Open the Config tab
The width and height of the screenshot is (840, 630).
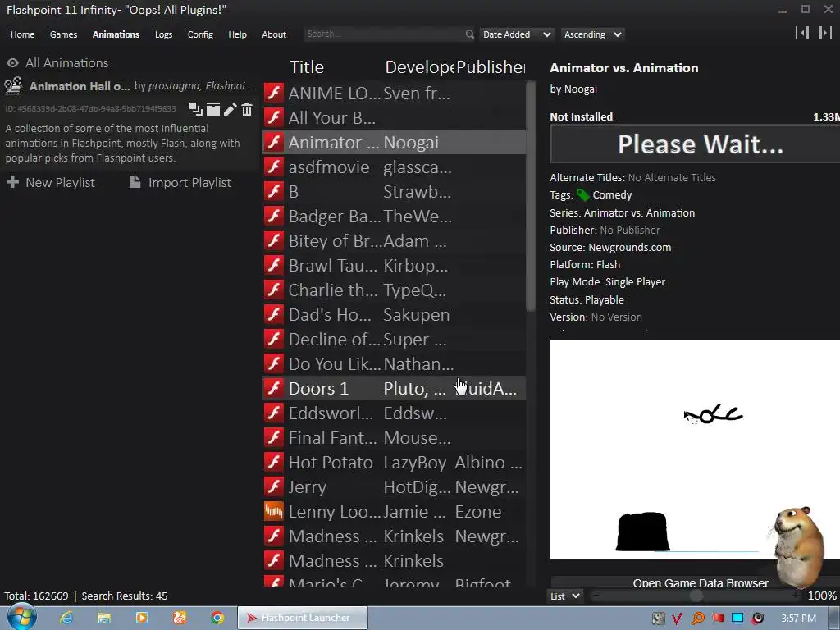click(200, 34)
